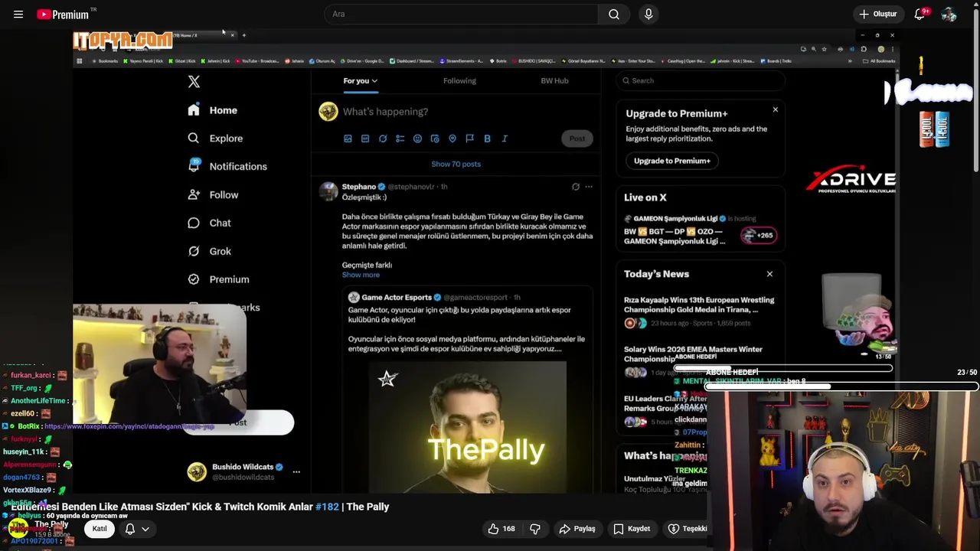Screen dimensions: 980x551
Task: Open emoji picker in composer
Action: coord(417,139)
